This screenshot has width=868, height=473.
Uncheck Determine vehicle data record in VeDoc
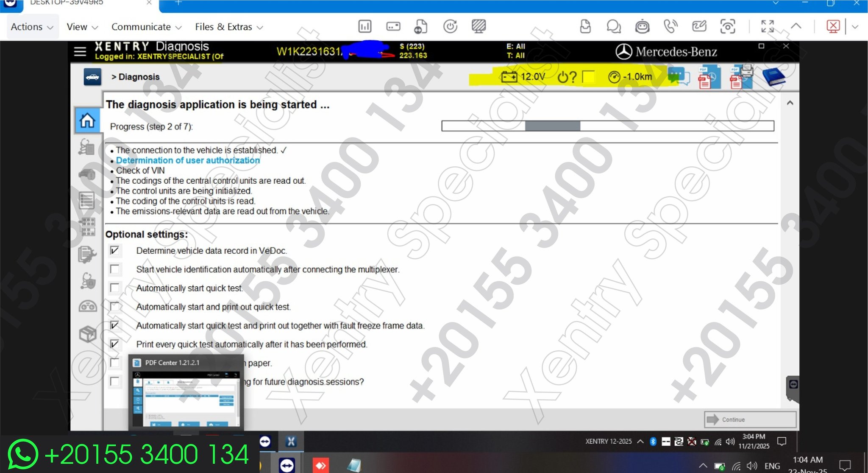click(x=114, y=250)
